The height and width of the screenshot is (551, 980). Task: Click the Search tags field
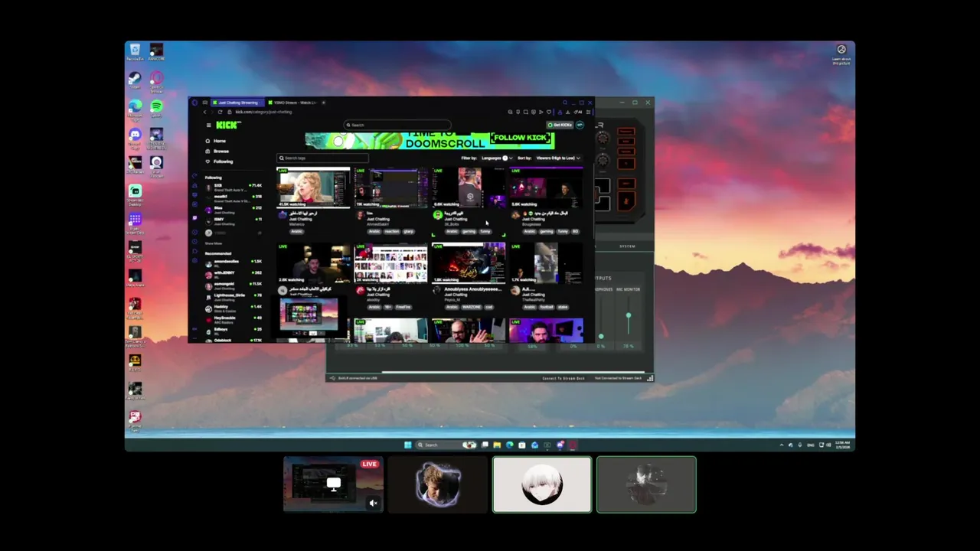(x=322, y=158)
